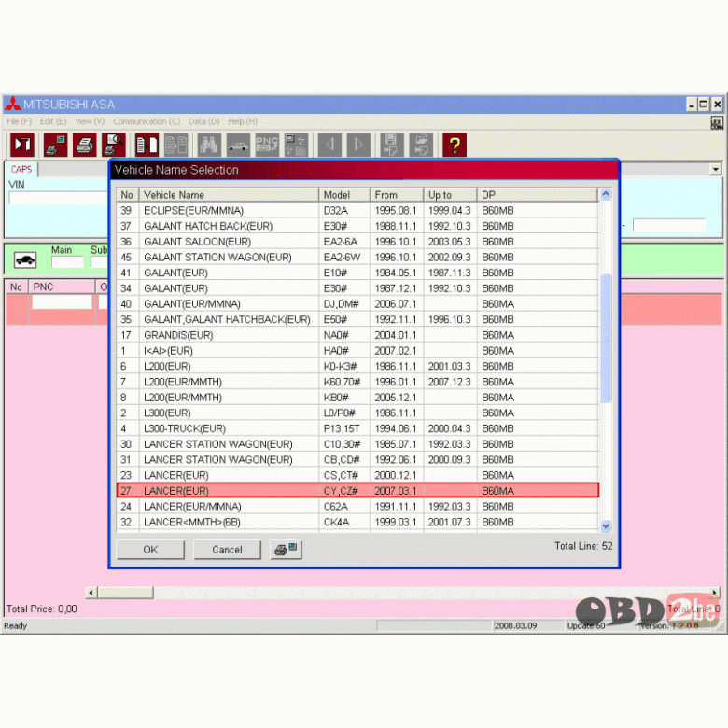Open the Data (D) menu
Screen dimensions: 728x728
click(x=203, y=121)
